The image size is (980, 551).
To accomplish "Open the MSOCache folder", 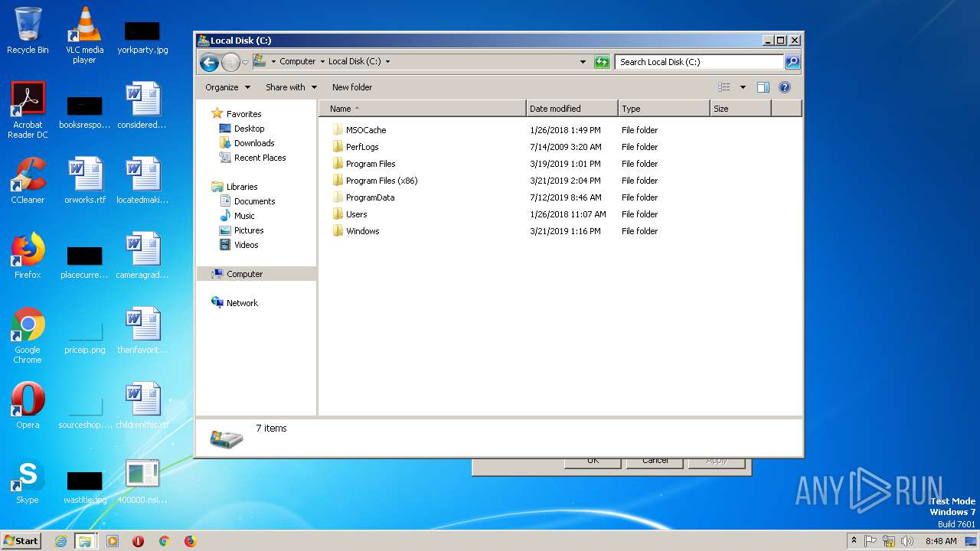I will pos(366,130).
